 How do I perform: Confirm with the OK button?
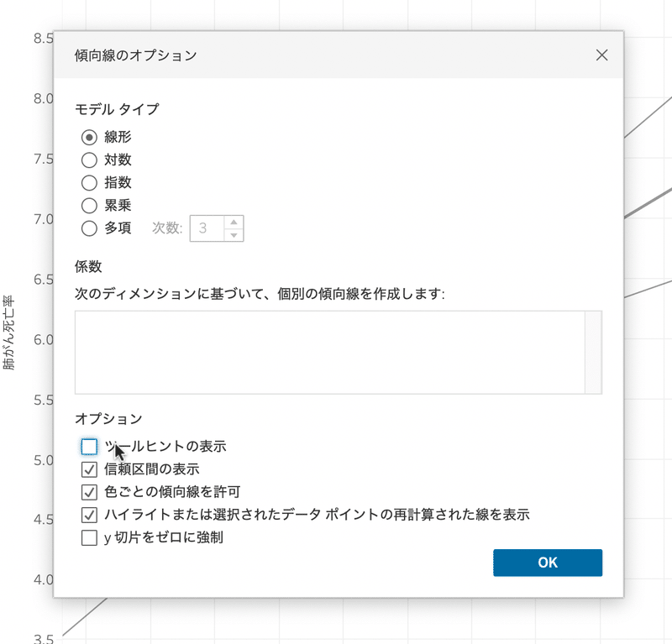pyautogui.click(x=548, y=563)
